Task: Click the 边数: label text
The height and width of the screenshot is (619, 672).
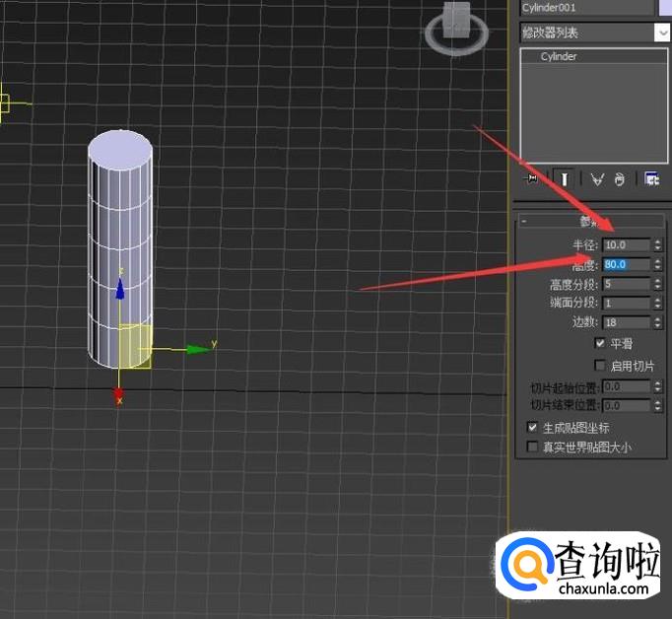Action: (x=585, y=322)
